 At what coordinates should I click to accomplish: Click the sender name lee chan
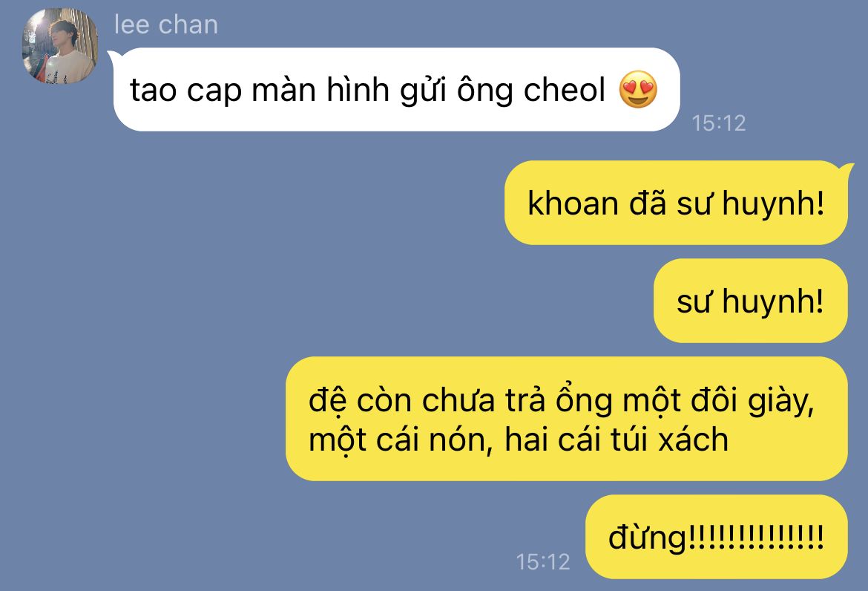pyautogui.click(x=166, y=25)
